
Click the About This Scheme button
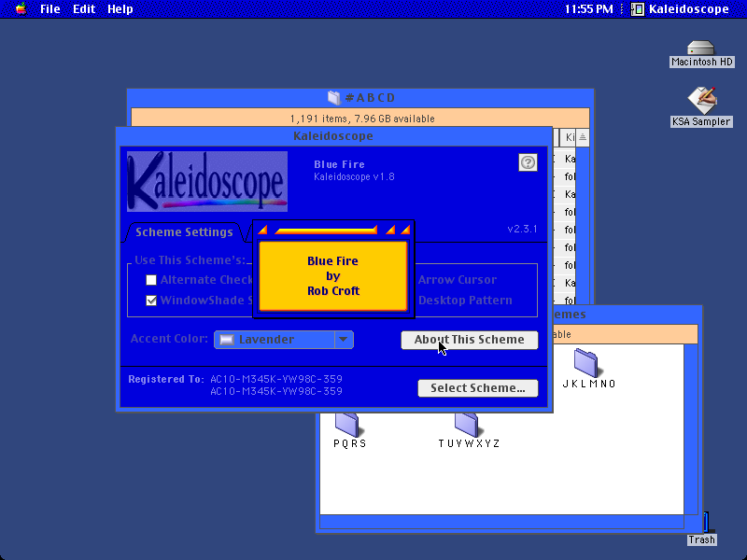470,340
